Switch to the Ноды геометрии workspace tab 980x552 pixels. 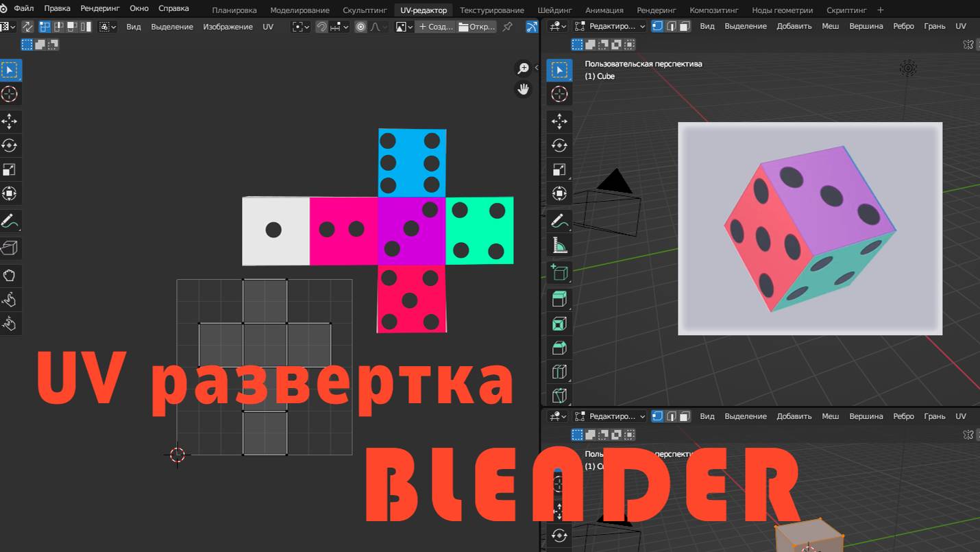pyautogui.click(x=782, y=10)
